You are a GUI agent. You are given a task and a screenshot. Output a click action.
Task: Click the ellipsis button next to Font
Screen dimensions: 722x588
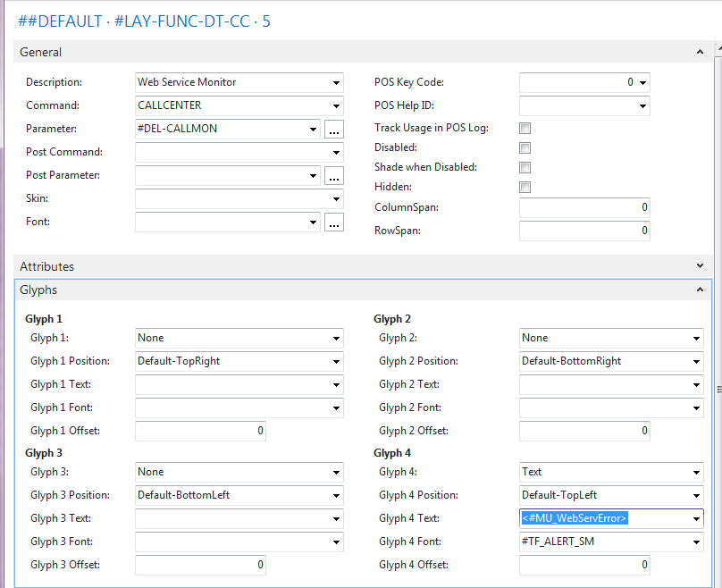click(334, 222)
